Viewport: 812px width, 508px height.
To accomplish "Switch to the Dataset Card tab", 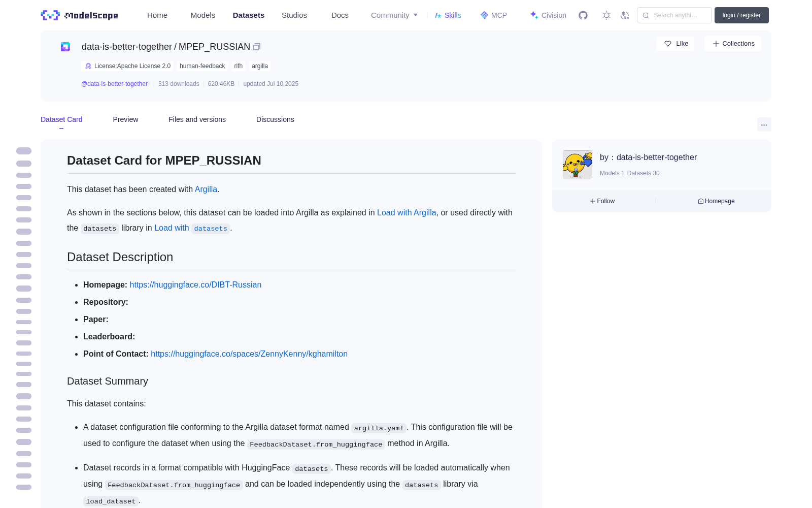I will pos(61,119).
